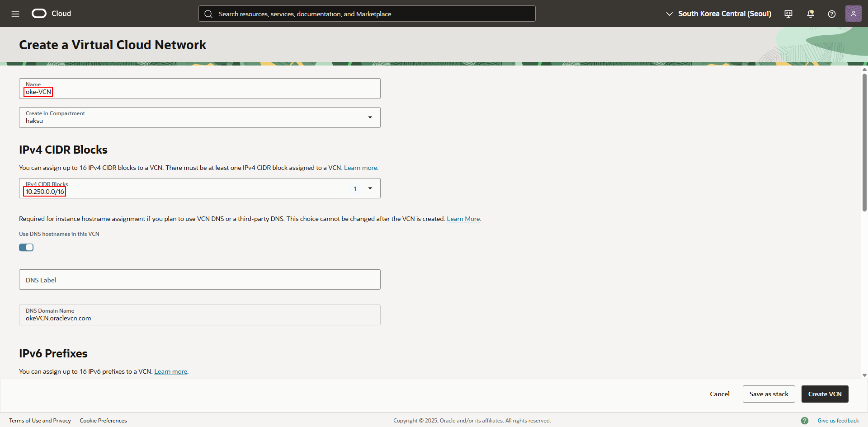Expand the Create In Compartment dropdown

tap(370, 117)
